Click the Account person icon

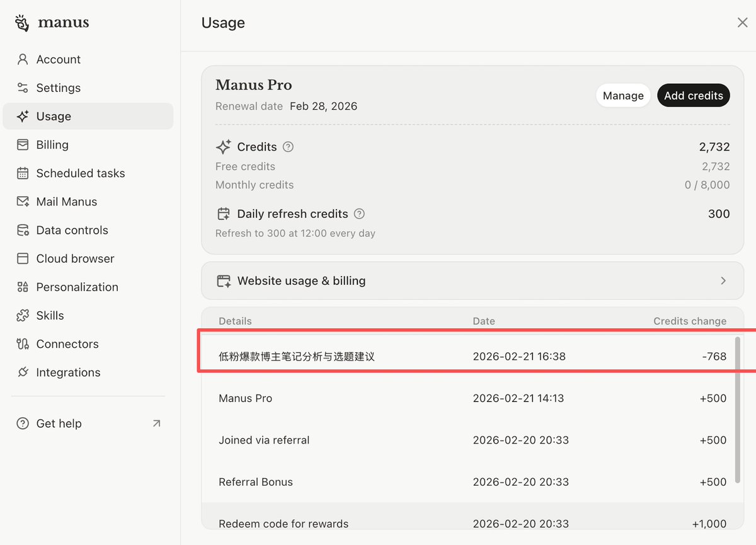tap(23, 59)
